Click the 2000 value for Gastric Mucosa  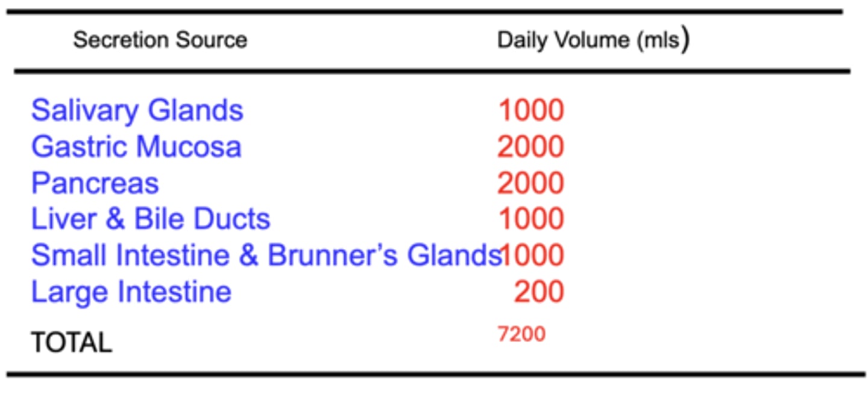pos(530,147)
